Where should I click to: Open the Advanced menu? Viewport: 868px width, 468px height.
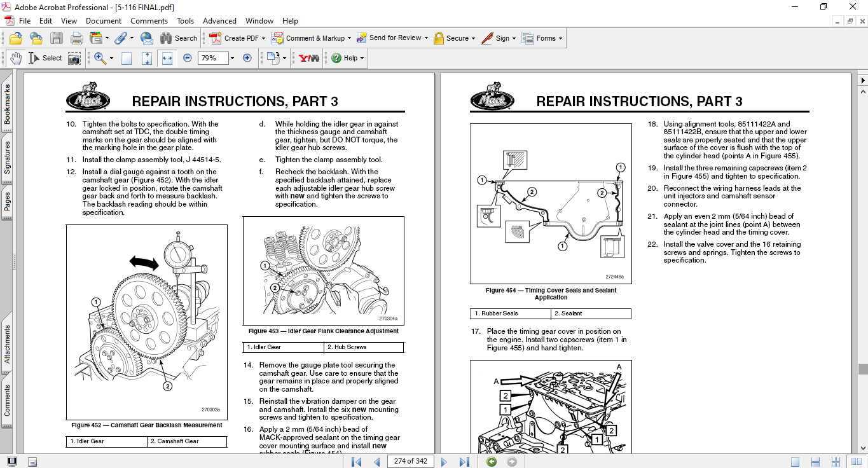(219, 21)
